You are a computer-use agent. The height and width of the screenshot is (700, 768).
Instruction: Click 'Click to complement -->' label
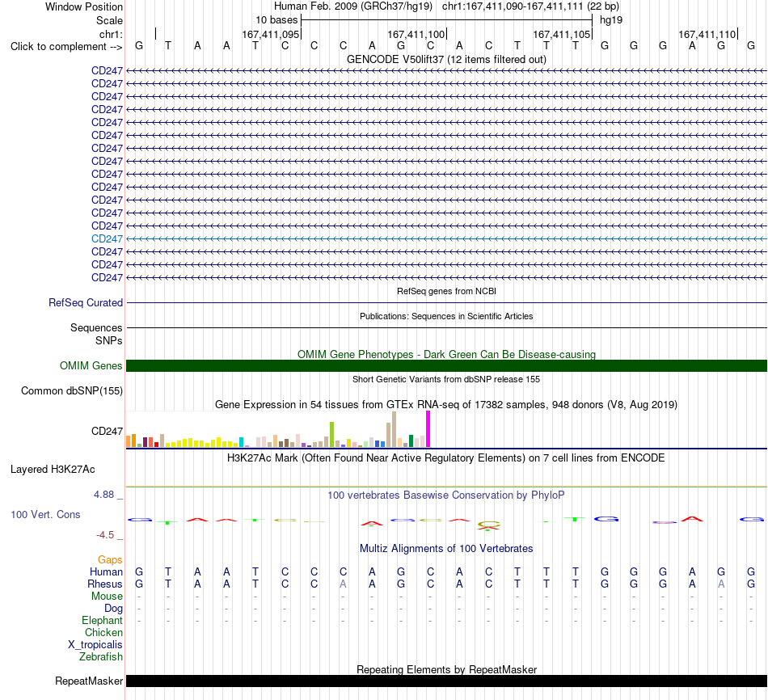[x=66, y=47]
